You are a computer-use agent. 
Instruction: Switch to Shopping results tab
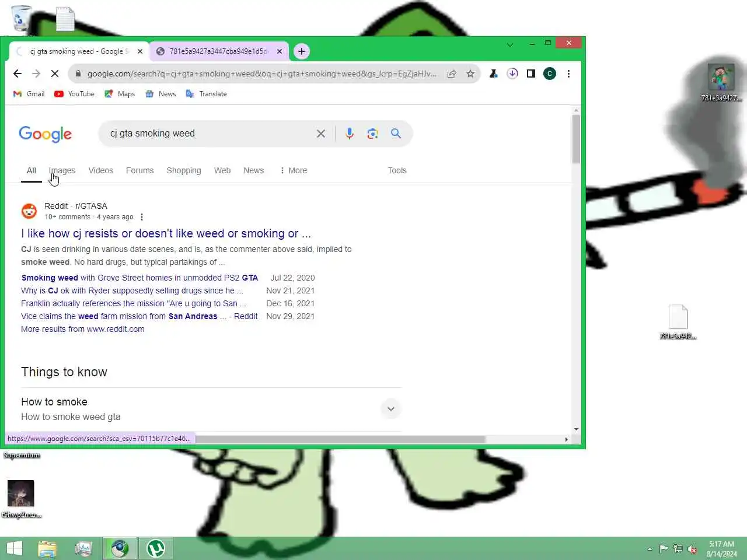pos(184,170)
